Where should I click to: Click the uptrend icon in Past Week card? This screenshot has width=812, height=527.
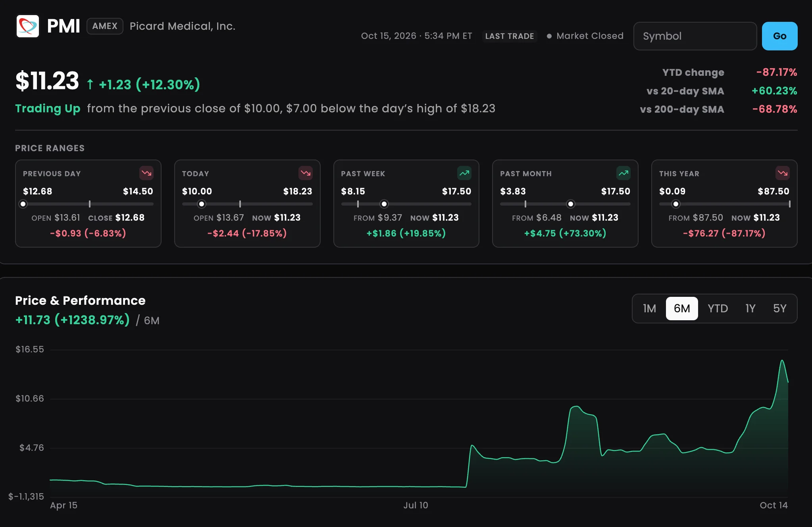[464, 173]
